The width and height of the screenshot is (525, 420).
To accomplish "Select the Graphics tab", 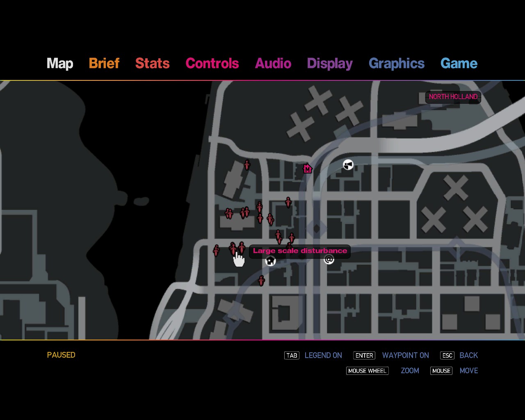I will click(396, 64).
